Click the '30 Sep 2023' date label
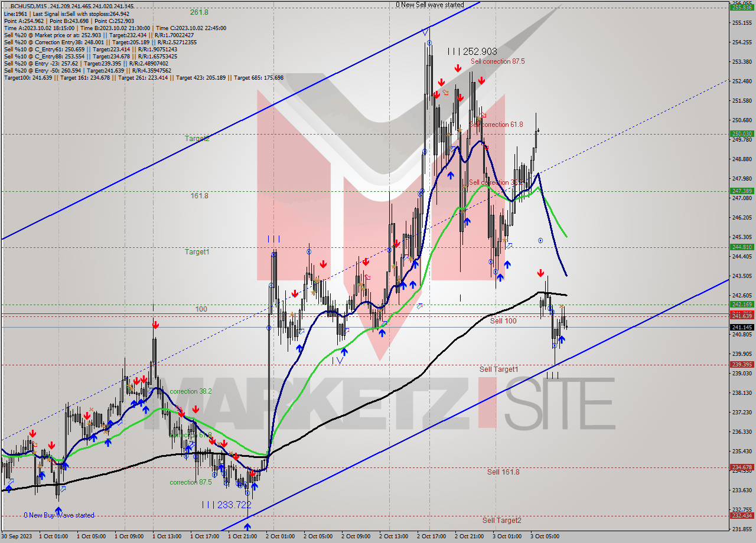 pos(16,537)
